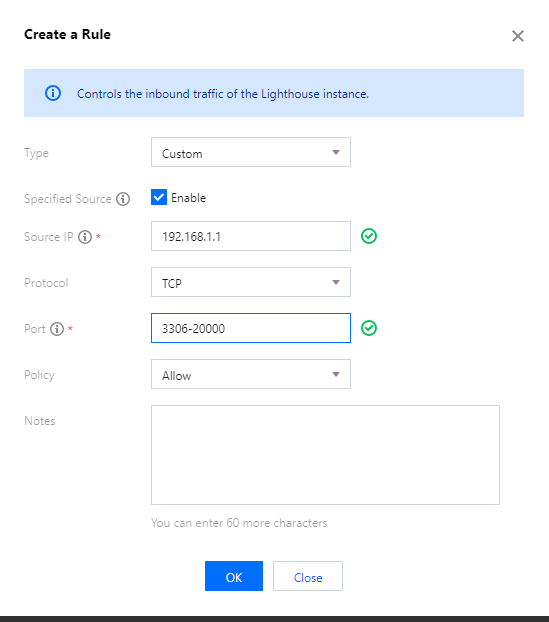The width and height of the screenshot is (549, 622).
Task: Click the info icon in the blue banner
Action: click(x=53, y=93)
